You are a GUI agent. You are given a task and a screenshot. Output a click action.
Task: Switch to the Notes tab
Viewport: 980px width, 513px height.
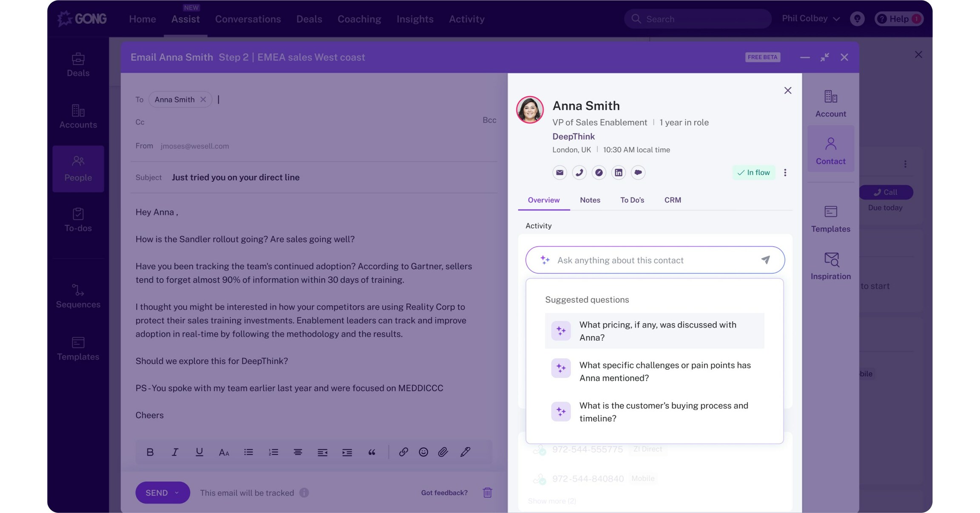click(x=590, y=200)
